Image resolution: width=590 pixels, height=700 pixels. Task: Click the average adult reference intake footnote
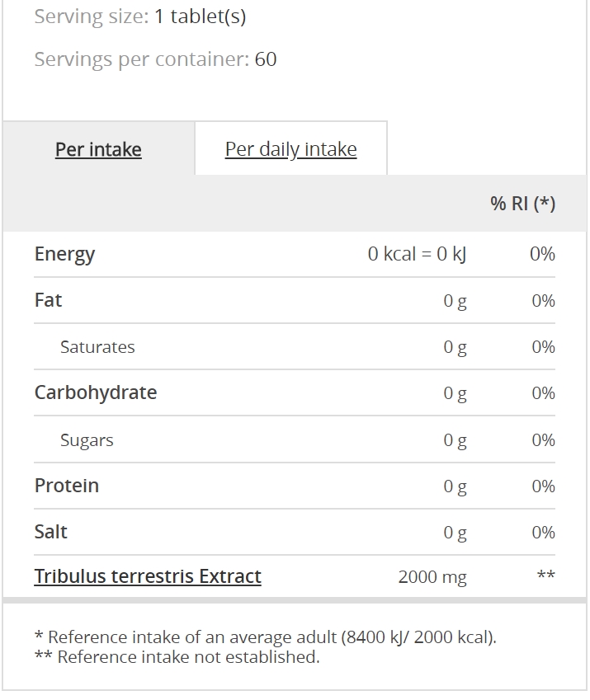click(266, 637)
